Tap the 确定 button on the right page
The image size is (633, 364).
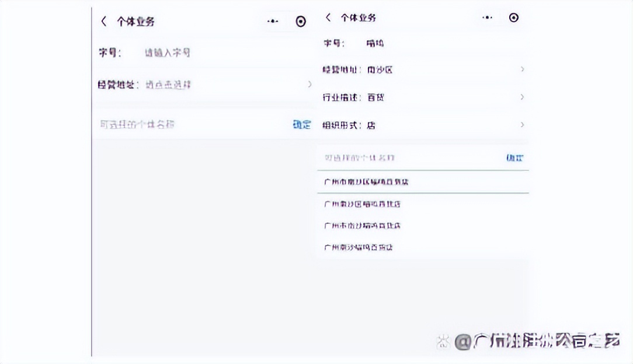[x=513, y=157]
